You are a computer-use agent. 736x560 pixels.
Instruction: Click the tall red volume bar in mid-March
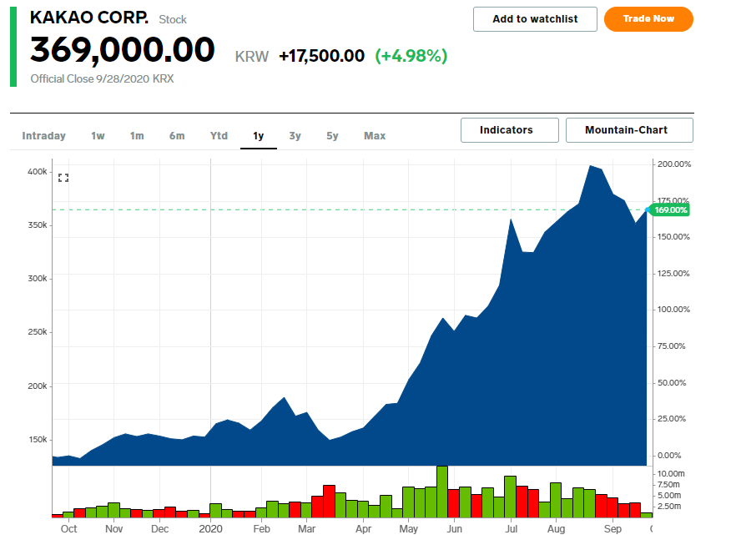(329, 502)
